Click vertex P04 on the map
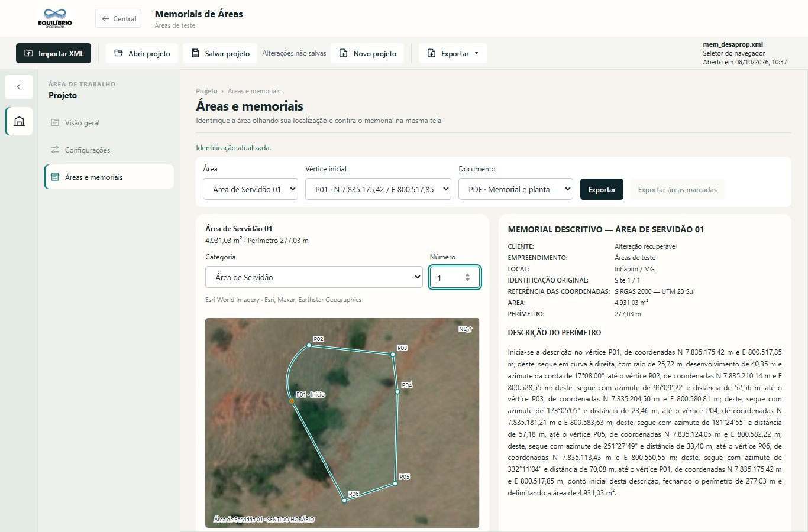 click(x=397, y=391)
